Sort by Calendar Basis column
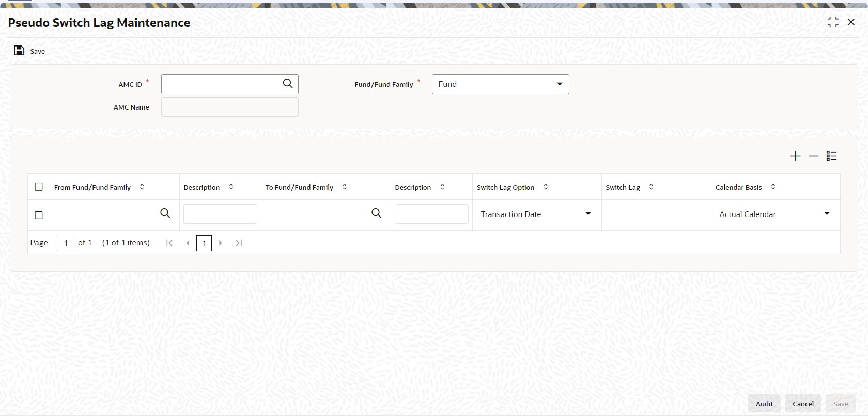This screenshot has height=416, width=868. tap(773, 187)
